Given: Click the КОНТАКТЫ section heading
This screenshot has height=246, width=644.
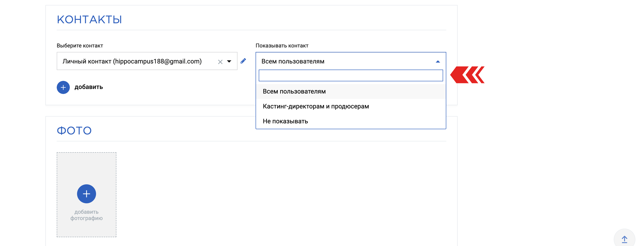Looking at the screenshot, I should point(89,19).
